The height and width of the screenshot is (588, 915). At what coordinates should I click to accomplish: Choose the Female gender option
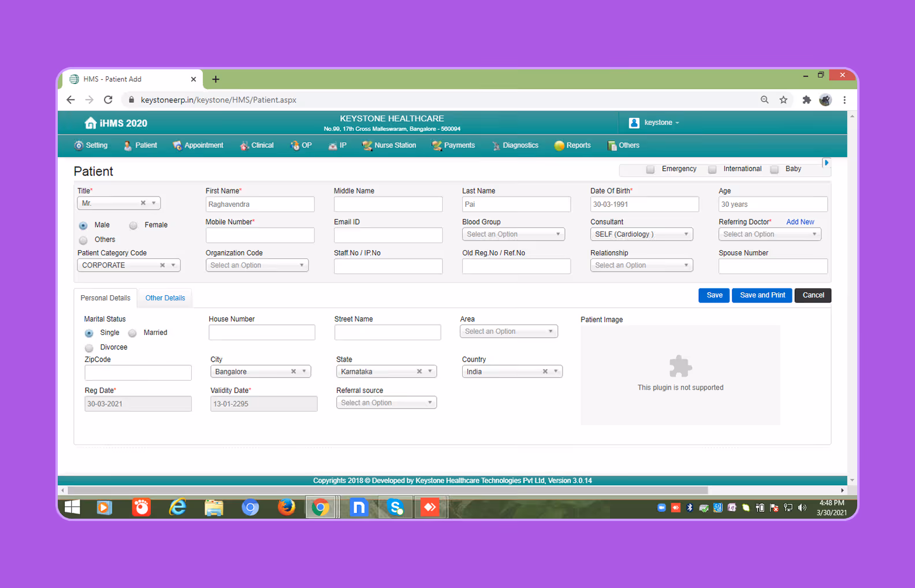click(x=133, y=225)
